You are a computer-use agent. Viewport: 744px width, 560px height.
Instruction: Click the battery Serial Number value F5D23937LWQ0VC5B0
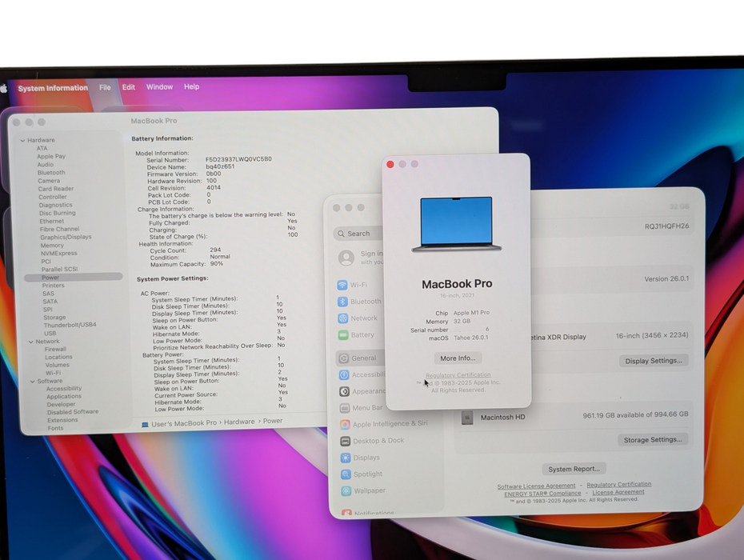pos(238,159)
